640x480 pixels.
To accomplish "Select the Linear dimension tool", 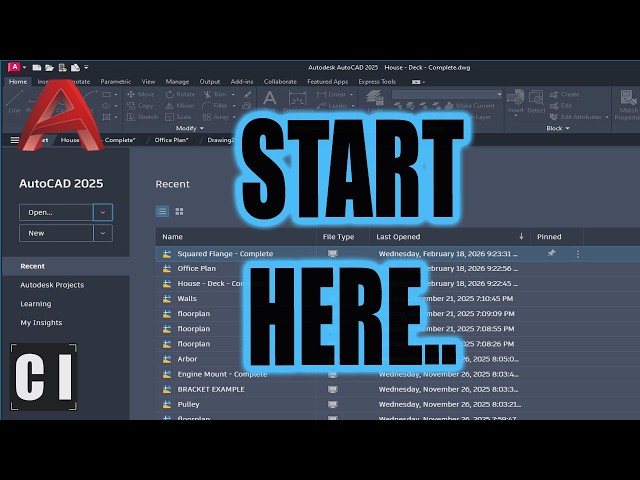I will pos(332,94).
